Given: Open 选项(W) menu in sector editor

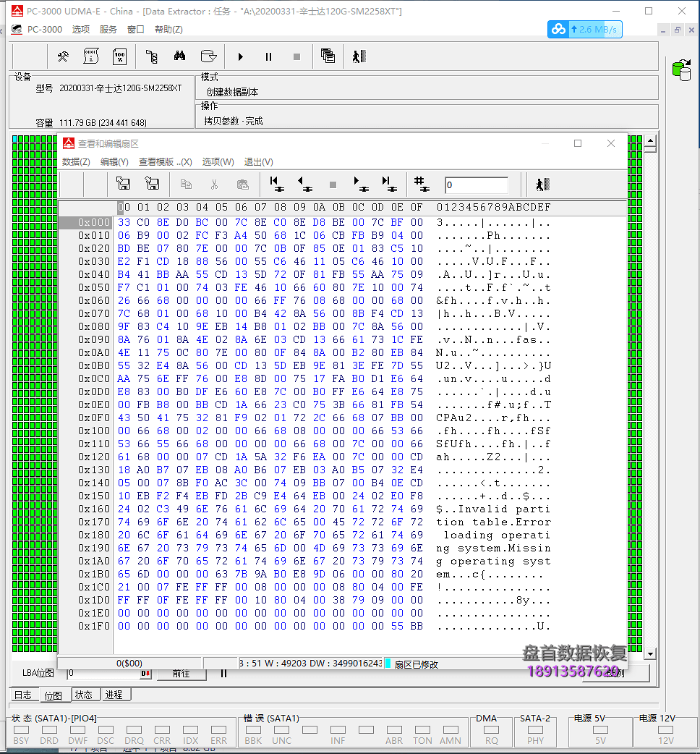Looking at the screenshot, I should click(x=218, y=162).
